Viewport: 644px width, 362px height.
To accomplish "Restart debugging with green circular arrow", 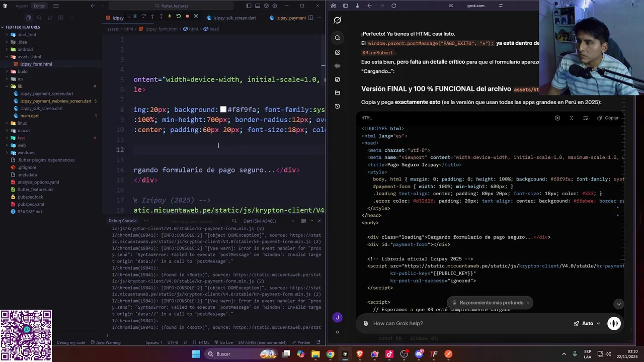I will point(179,17).
